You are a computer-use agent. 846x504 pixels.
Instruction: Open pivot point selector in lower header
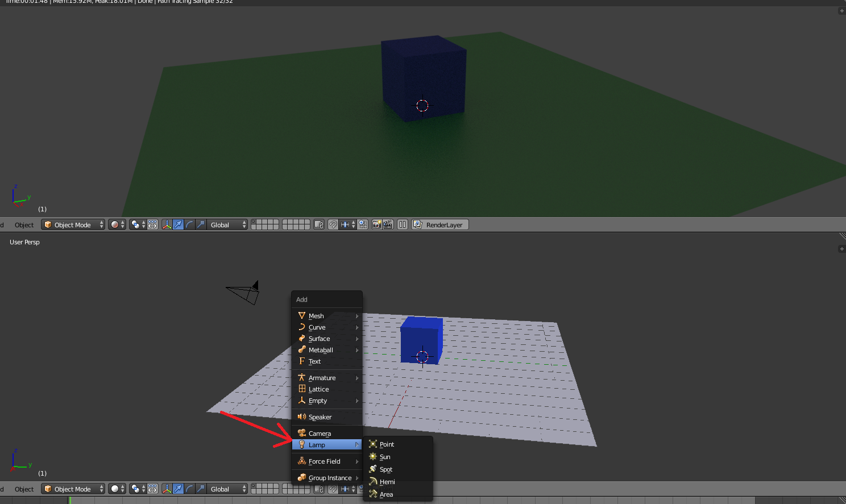[138, 489]
